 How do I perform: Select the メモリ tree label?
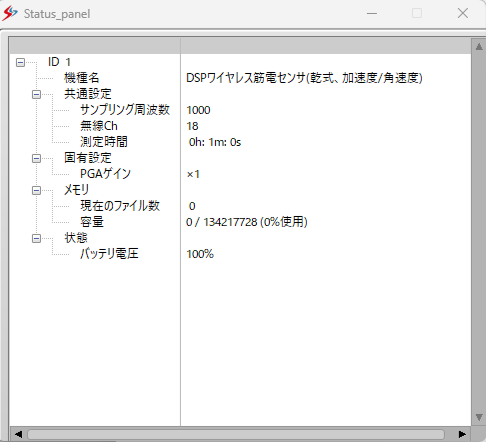[77, 190]
